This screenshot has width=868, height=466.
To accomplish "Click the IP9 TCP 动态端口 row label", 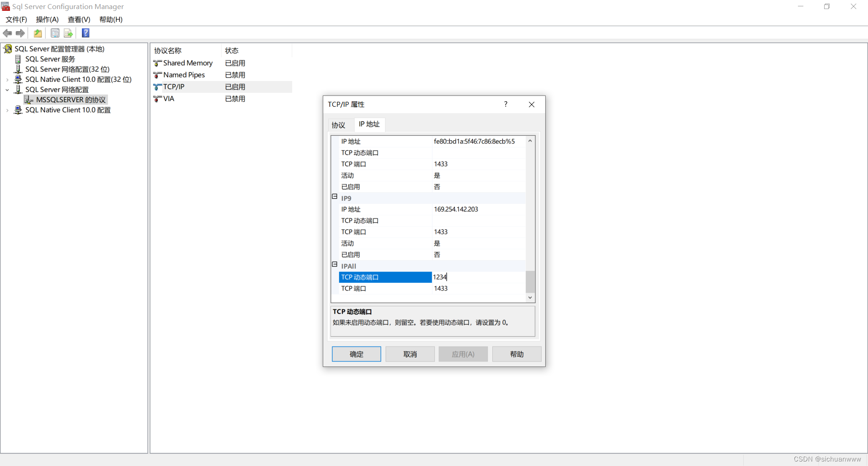I will [x=360, y=221].
